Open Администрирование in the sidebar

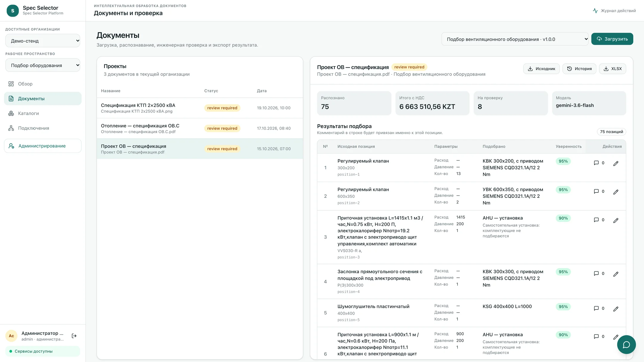(x=43, y=146)
